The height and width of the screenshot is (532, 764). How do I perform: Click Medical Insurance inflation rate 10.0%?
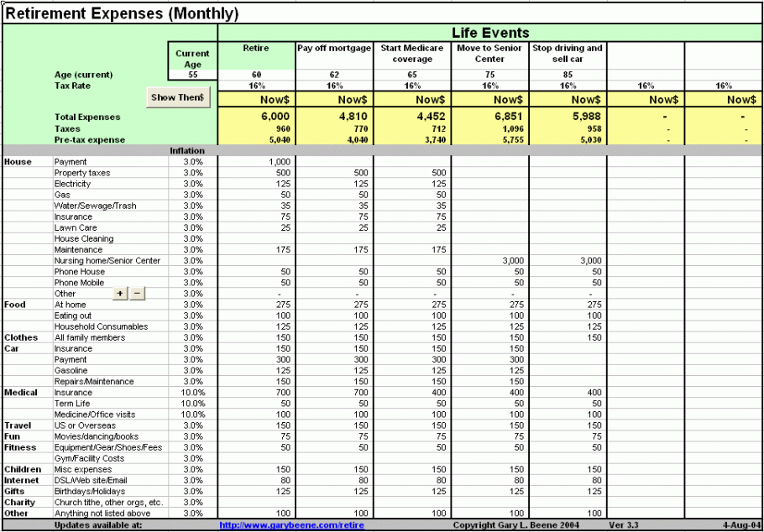pyautogui.click(x=193, y=392)
